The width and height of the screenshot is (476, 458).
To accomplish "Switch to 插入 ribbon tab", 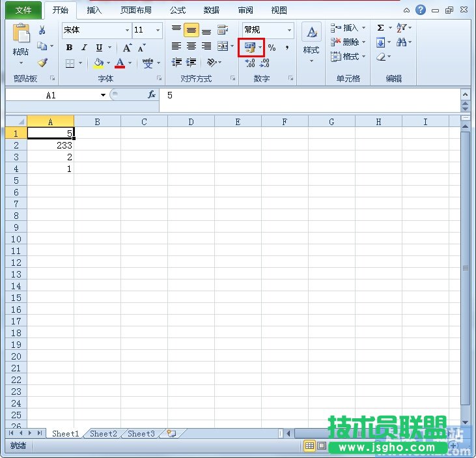I will click(94, 10).
